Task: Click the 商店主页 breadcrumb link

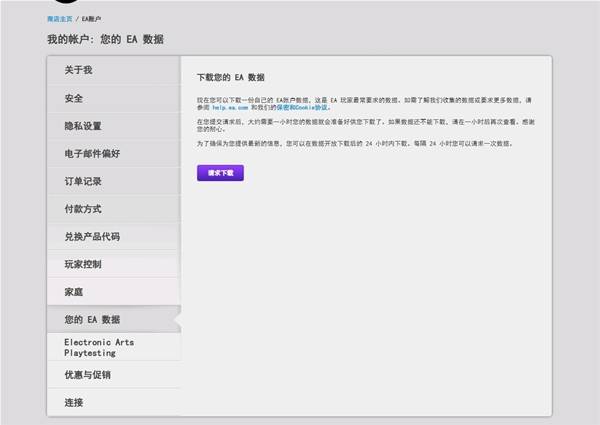Action: click(x=60, y=19)
